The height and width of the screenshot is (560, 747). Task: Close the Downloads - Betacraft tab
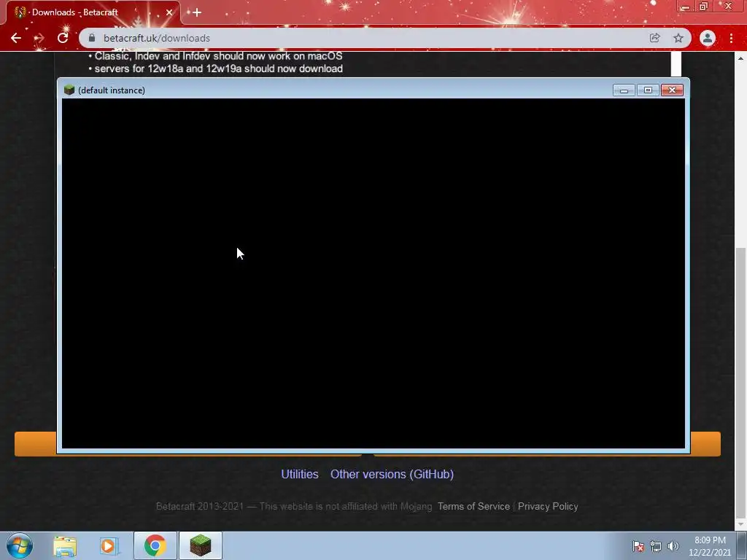point(169,12)
